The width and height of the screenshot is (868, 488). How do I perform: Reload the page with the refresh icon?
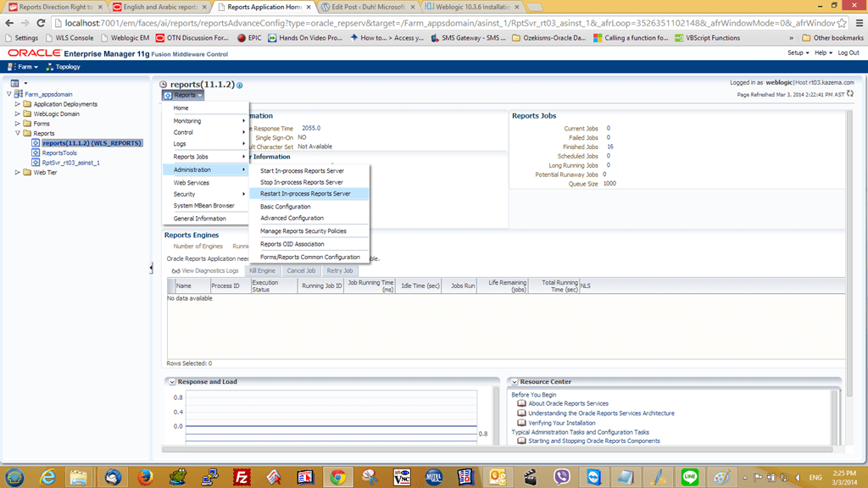[x=41, y=23]
